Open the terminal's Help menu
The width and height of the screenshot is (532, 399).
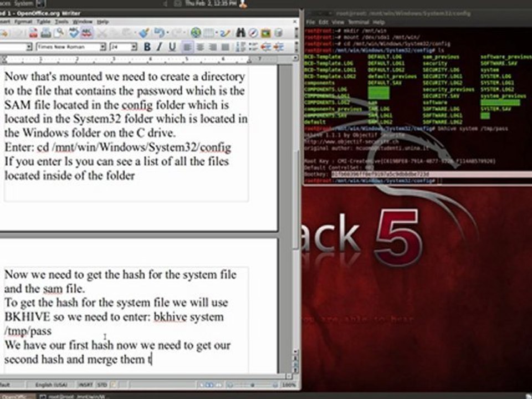pyautogui.click(x=378, y=22)
